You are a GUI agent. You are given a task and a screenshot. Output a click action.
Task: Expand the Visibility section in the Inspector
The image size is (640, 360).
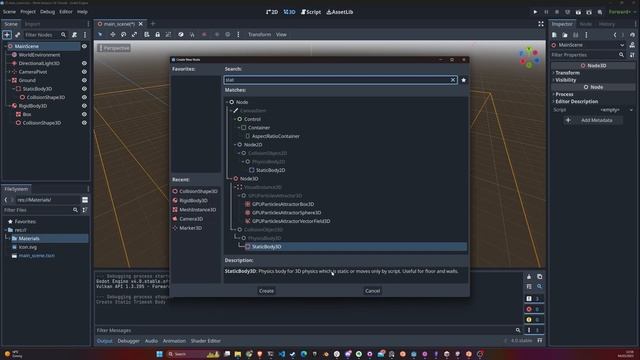pyautogui.click(x=565, y=80)
